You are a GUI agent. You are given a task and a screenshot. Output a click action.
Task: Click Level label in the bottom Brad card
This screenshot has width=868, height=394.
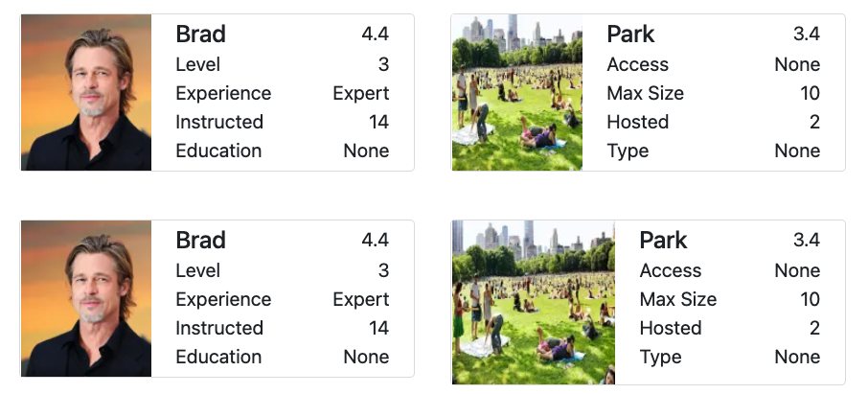pos(198,270)
